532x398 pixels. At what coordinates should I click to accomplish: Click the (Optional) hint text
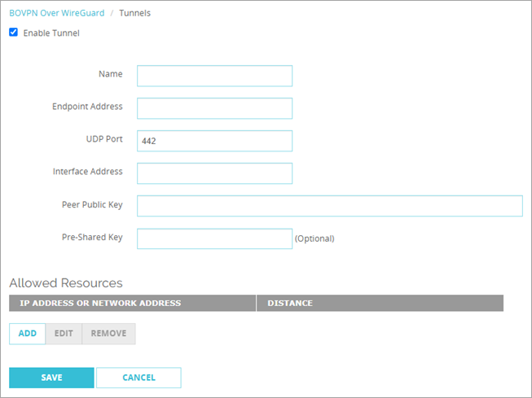[x=314, y=238]
